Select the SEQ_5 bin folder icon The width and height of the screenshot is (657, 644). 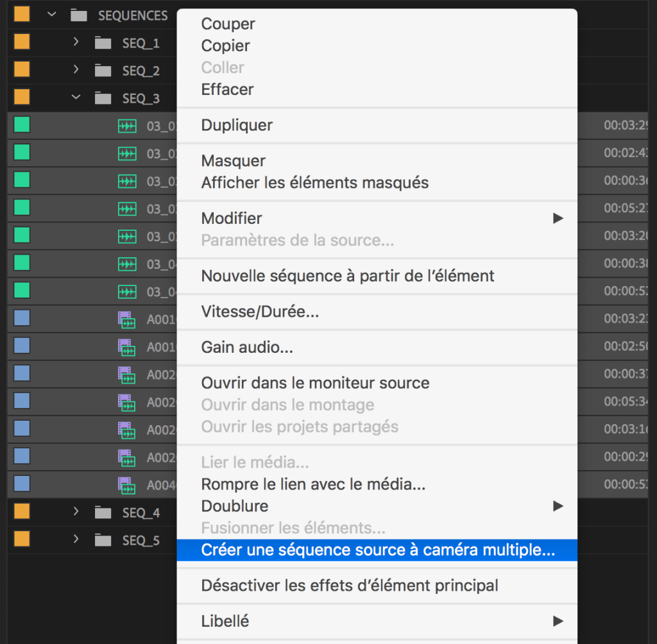pyautogui.click(x=103, y=540)
